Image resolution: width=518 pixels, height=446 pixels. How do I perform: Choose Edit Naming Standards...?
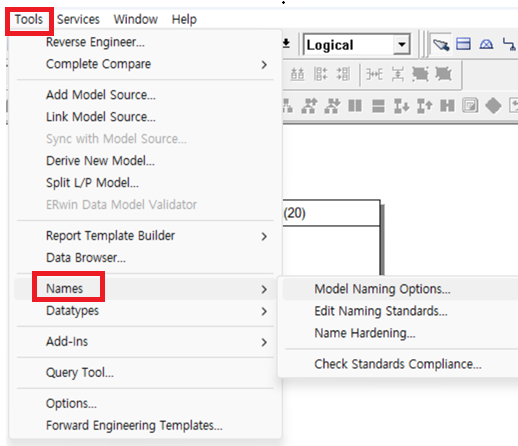coord(400,311)
